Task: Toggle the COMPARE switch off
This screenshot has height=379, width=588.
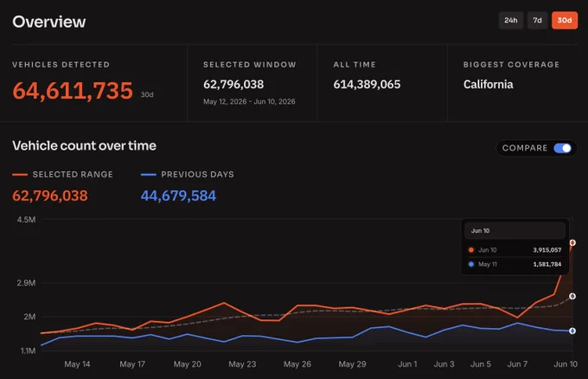Action: (x=563, y=148)
